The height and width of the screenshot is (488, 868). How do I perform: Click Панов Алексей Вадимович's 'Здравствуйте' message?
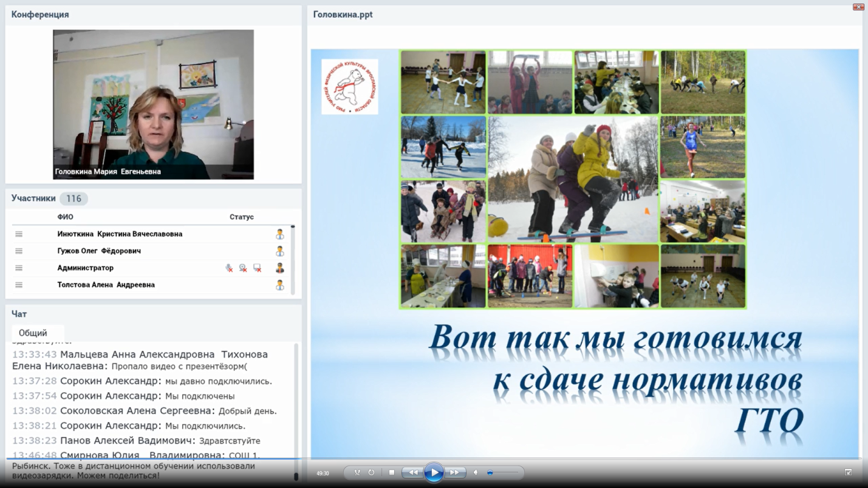coord(230,441)
